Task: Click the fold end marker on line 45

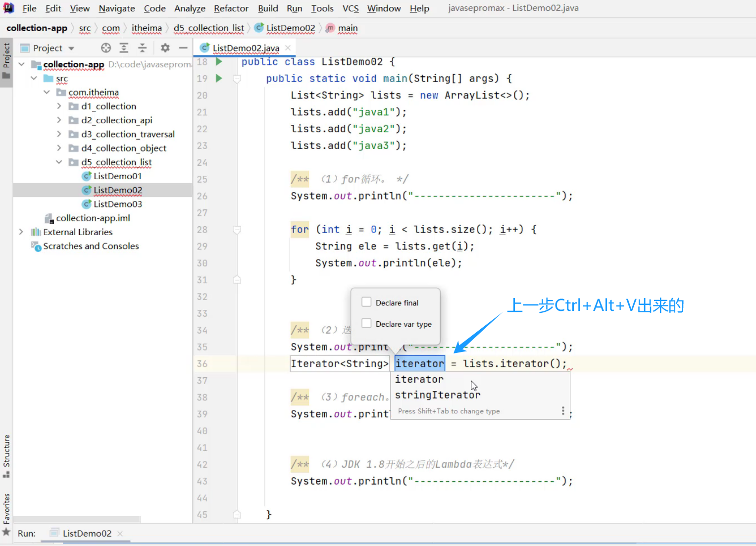Action: pyautogui.click(x=237, y=515)
